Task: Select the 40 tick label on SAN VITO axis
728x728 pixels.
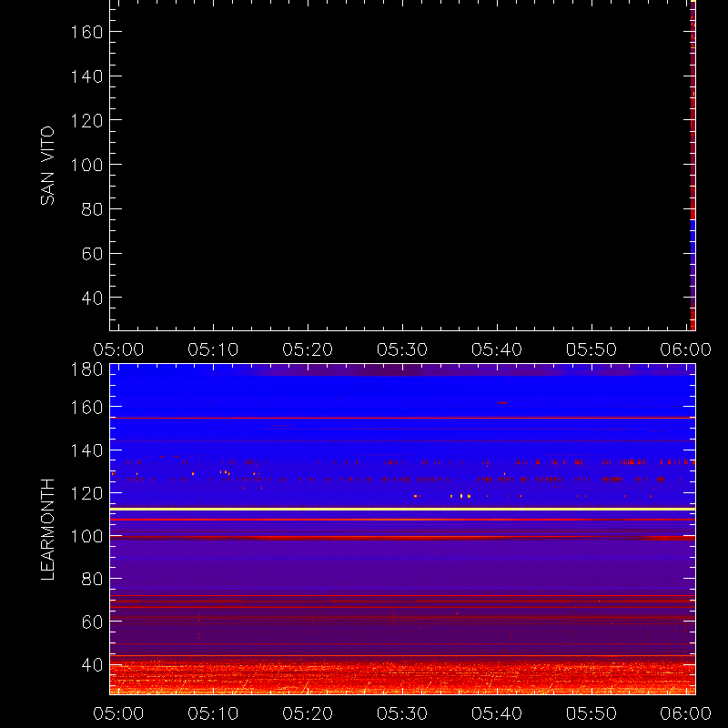Action: (x=92, y=298)
